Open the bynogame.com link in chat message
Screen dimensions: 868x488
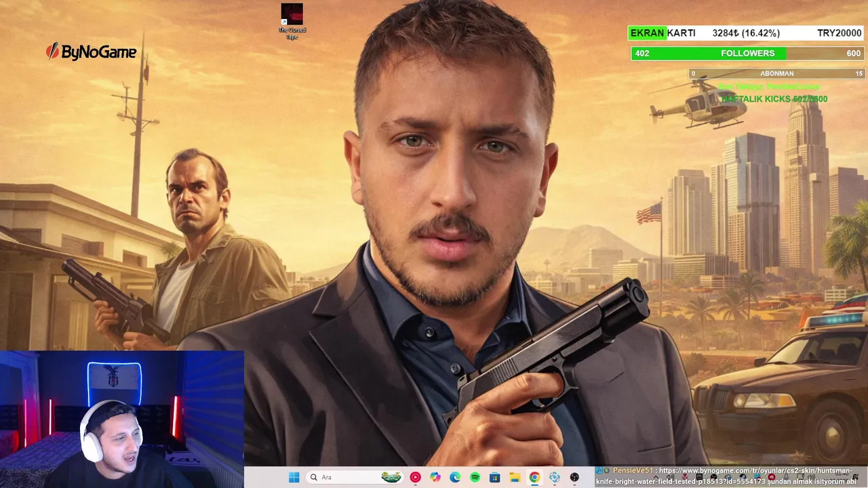724,476
